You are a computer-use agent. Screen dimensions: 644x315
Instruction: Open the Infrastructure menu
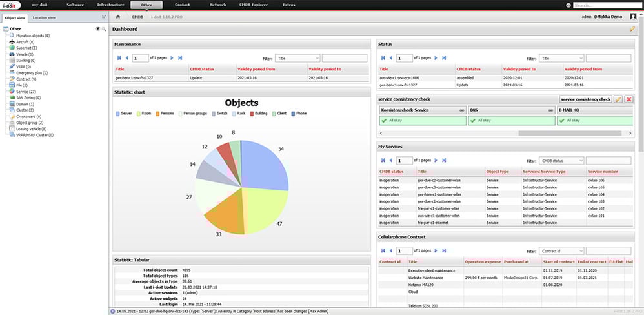[110, 5]
